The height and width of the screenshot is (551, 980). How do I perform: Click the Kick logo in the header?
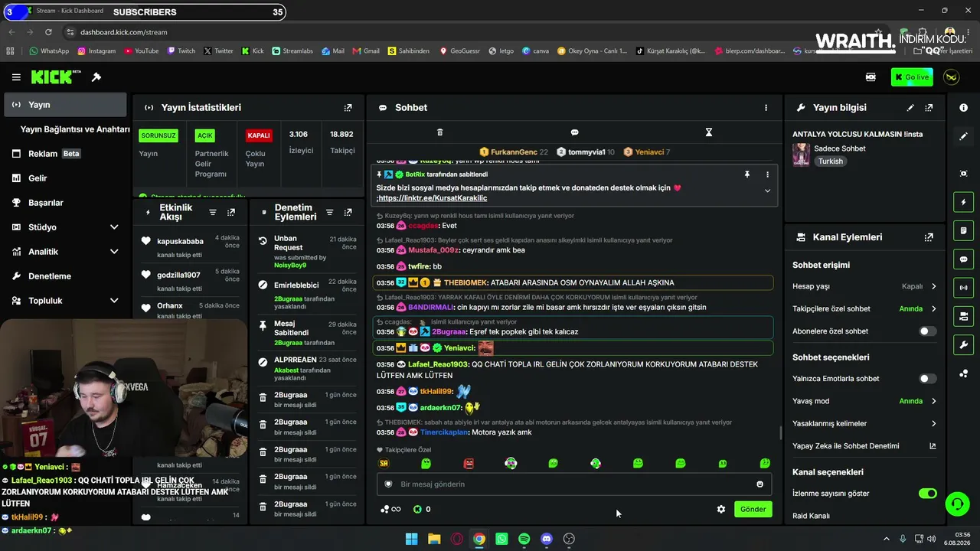click(56, 77)
